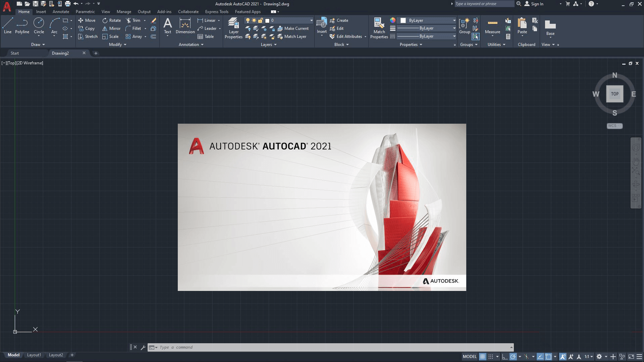Open the Express Tools ribbon tab
The width and height of the screenshot is (644, 362).
217,12
